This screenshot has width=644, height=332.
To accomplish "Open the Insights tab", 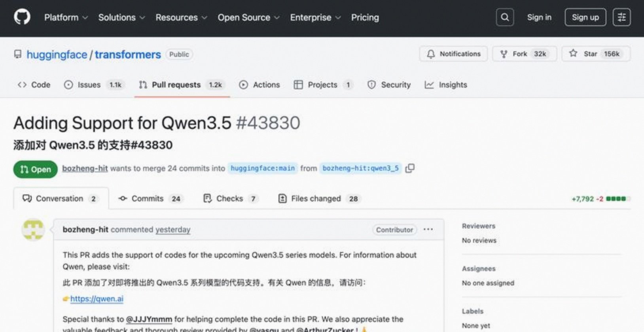I will pyautogui.click(x=446, y=85).
